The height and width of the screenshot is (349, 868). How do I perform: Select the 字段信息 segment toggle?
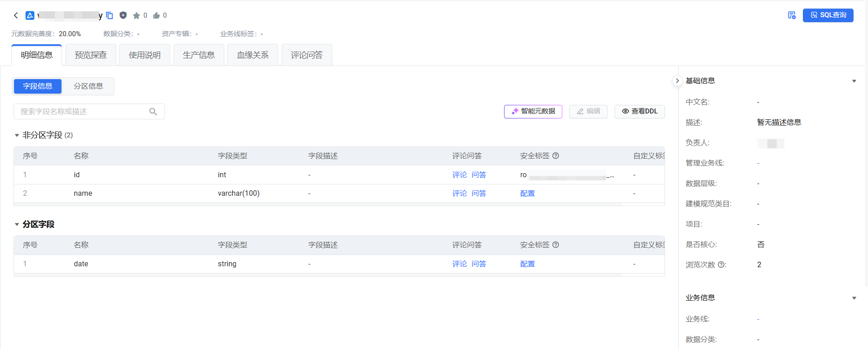[x=38, y=86]
